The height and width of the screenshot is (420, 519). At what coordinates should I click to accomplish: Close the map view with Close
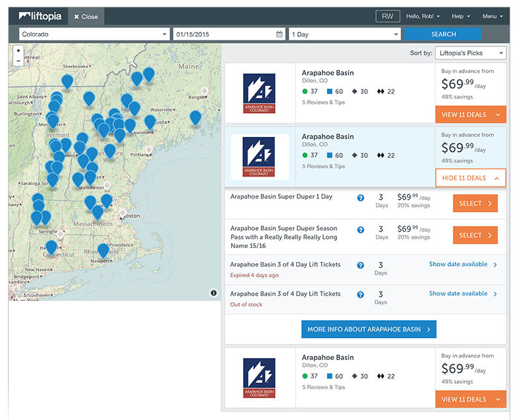point(86,17)
